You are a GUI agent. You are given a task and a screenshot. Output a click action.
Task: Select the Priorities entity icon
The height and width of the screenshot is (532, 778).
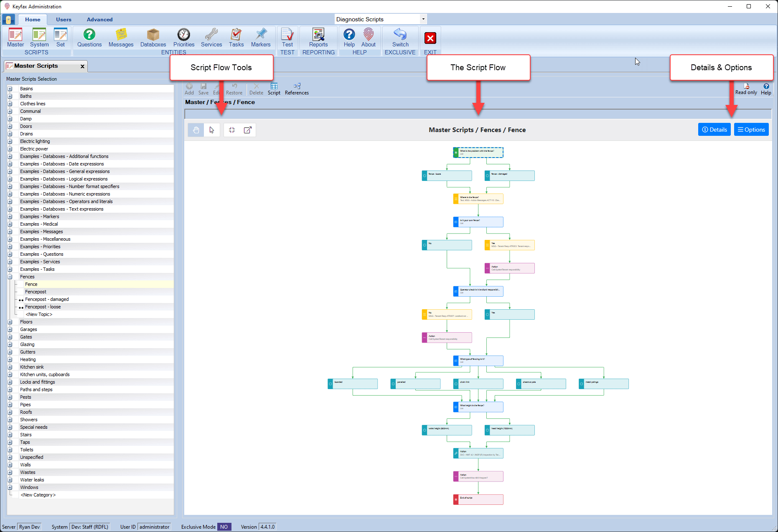pos(183,38)
